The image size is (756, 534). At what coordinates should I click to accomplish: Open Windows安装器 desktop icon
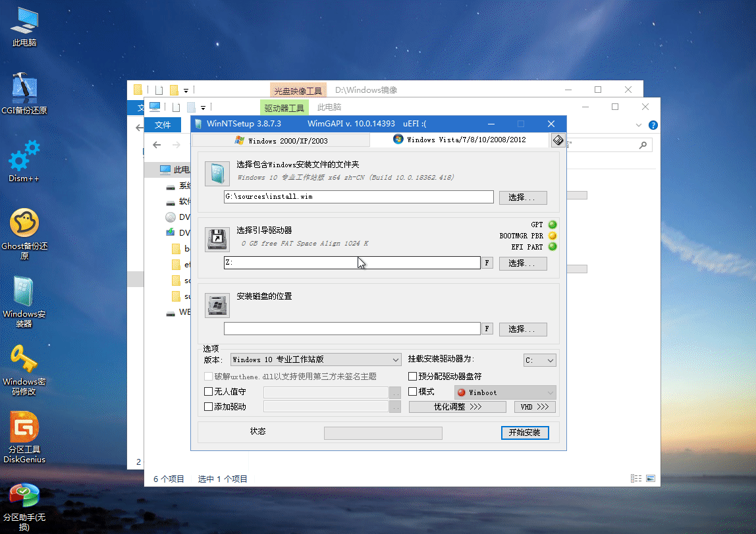(x=24, y=302)
